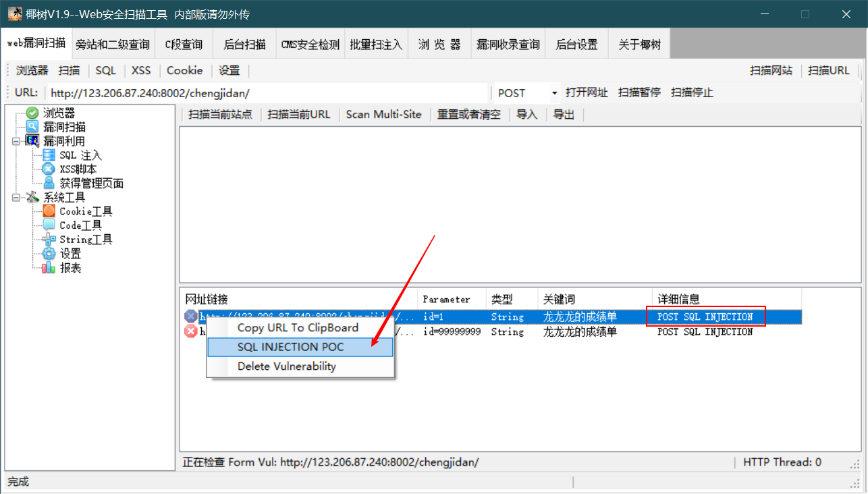Screen dimensions: 868x494
Task: Click the Parameter column header
Action: tap(452, 299)
